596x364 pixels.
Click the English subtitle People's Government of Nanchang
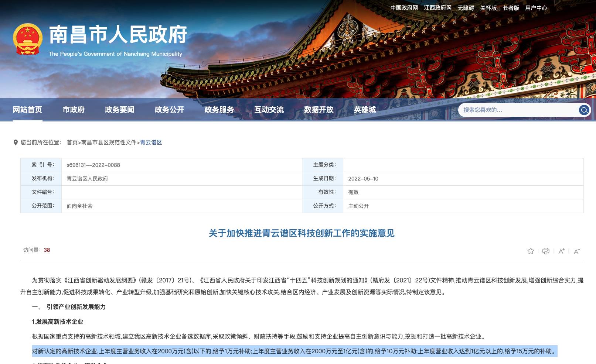pyautogui.click(x=116, y=54)
